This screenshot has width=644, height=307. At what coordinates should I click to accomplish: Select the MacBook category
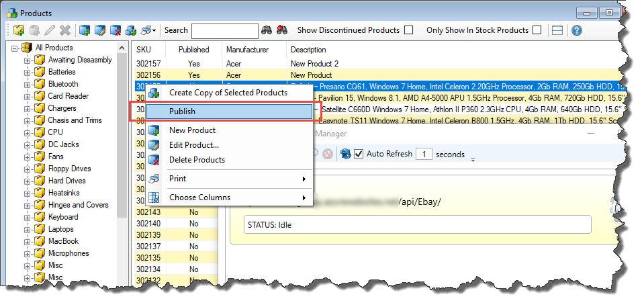click(x=63, y=241)
